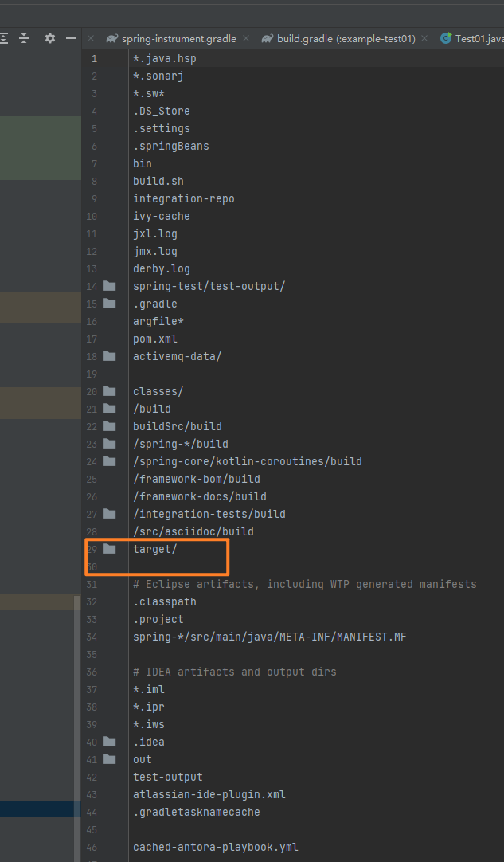Click folder icon beside /integration-tests/build
This screenshot has width=504, height=862.
pos(109,514)
